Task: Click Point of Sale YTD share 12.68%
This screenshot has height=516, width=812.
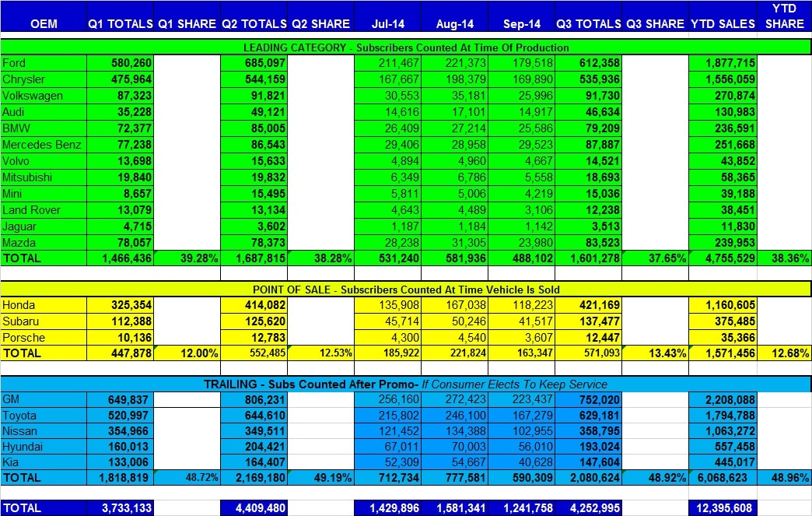Action: 784,353
